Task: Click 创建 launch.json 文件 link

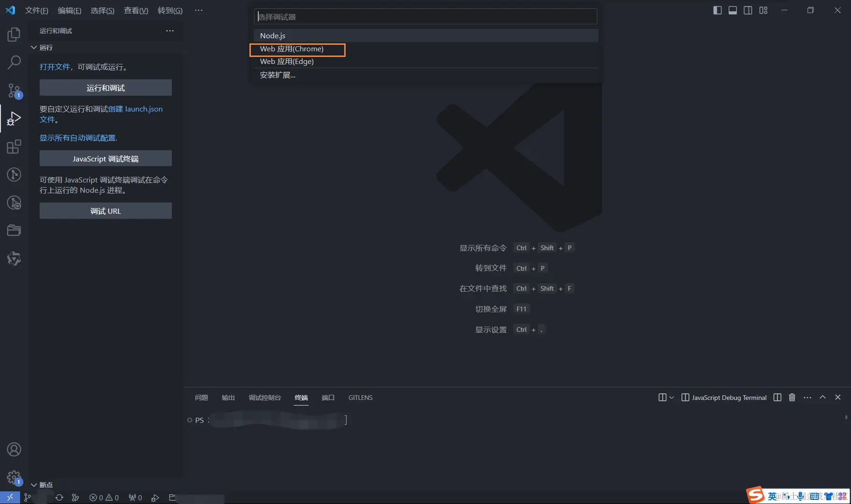Action: pos(135,109)
